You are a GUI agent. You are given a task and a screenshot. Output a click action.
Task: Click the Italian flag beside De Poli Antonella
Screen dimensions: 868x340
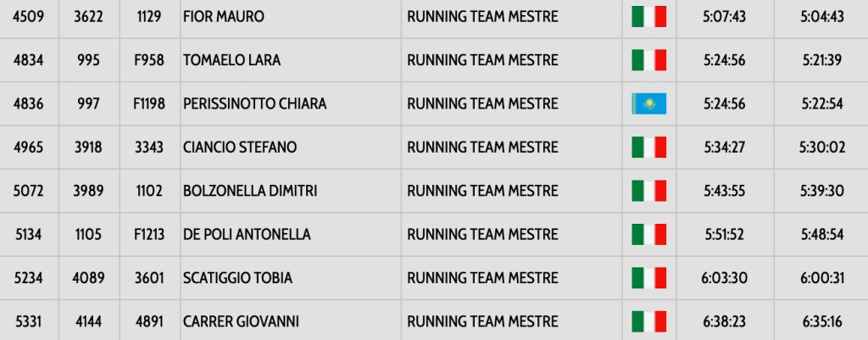648,235
